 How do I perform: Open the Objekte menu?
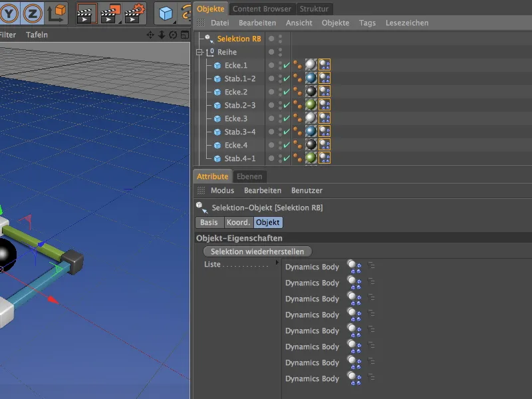[x=335, y=23]
